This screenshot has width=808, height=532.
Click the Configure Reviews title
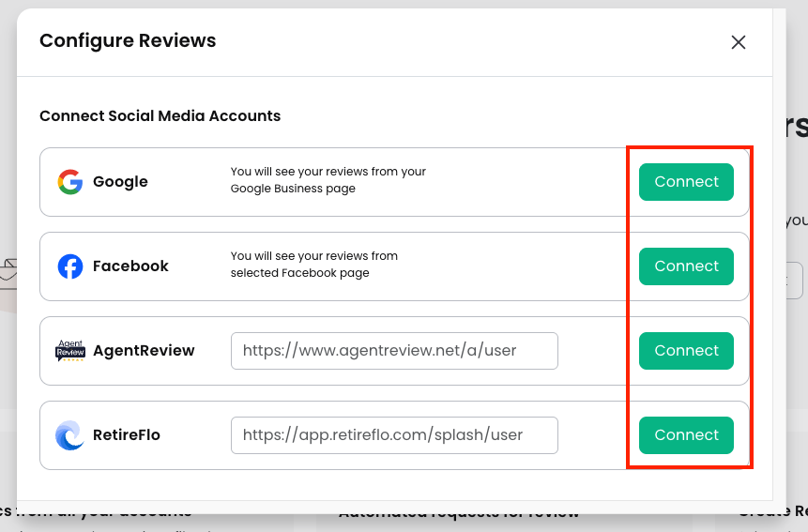128,40
